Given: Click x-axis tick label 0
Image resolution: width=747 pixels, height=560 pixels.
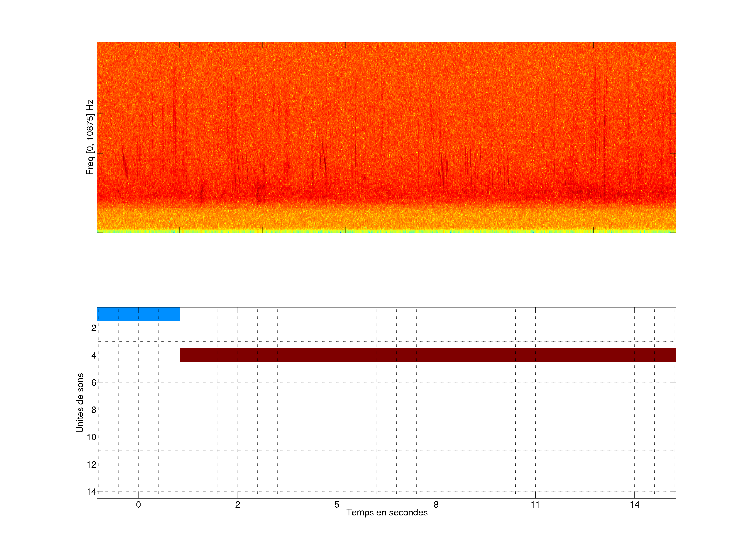Looking at the screenshot, I should tap(139, 505).
